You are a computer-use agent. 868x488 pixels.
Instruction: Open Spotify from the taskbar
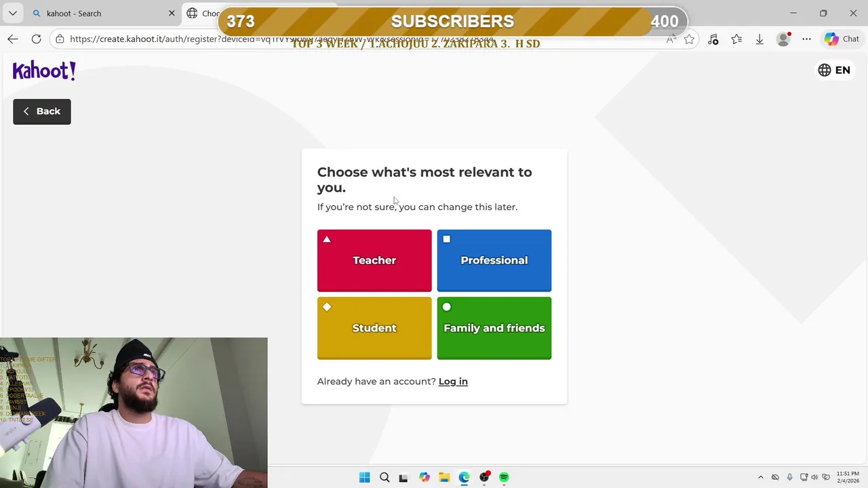504,477
